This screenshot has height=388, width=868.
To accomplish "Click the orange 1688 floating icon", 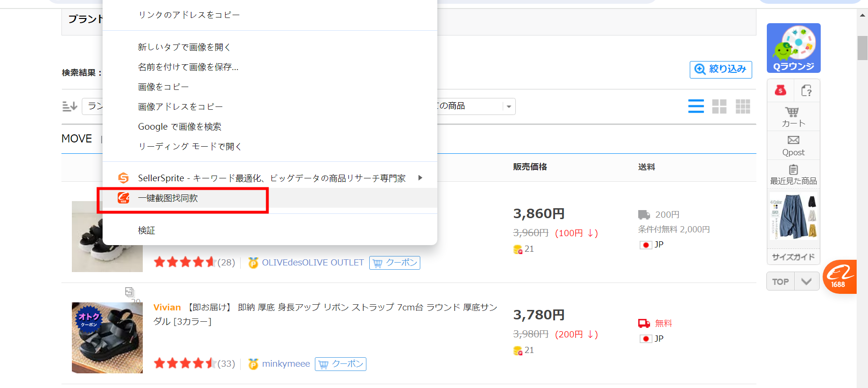I will click(840, 277).
